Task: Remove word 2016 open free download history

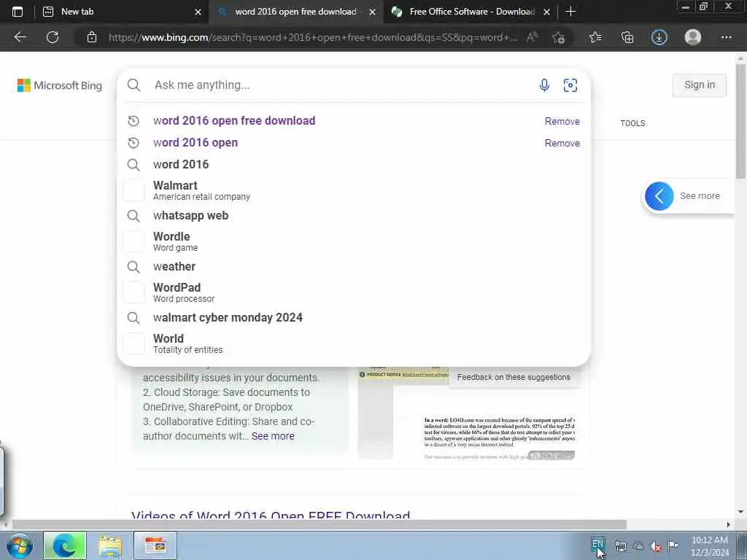Action: coord(562,122)
